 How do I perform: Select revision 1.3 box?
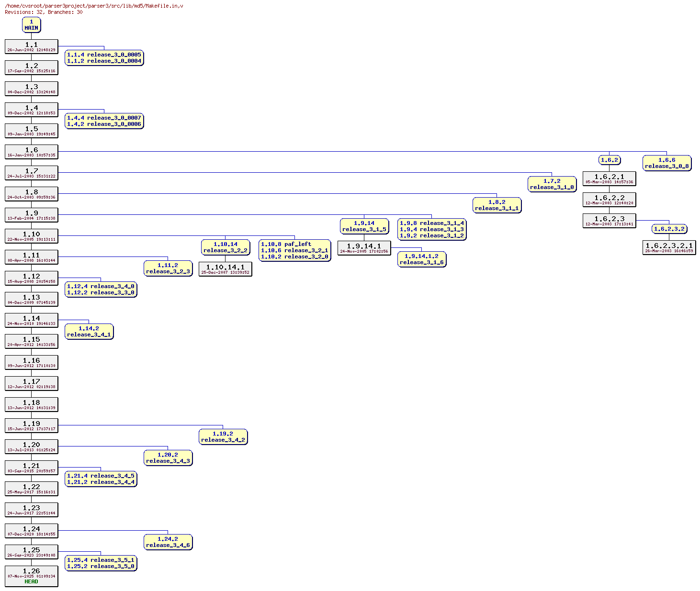[32, 89]
